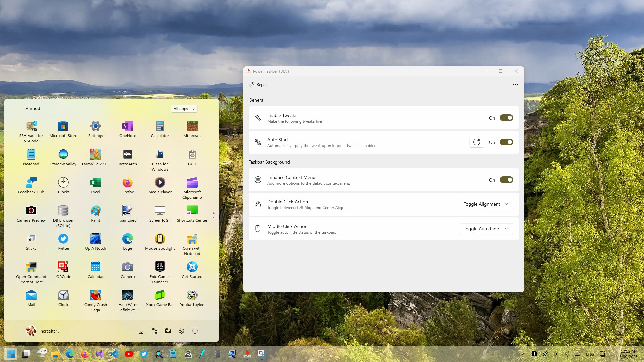This screenshot has height=362, width=644.
Task: Turn off the Enable Tweaks toggle
Action: (x=506, y=118)
